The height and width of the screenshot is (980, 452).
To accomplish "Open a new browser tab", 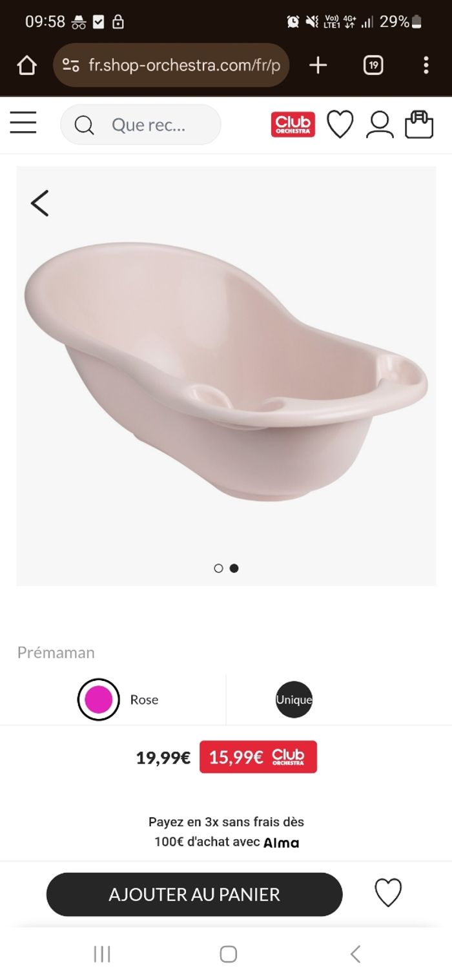I will coord(318,65).
